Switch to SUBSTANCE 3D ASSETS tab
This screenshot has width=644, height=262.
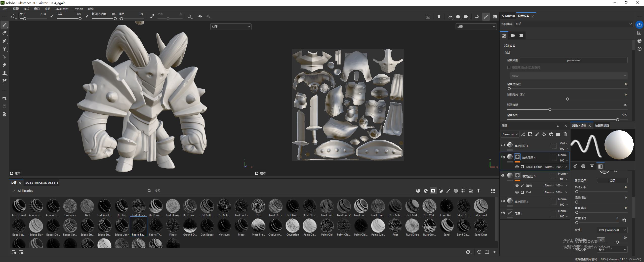[42, 183]
